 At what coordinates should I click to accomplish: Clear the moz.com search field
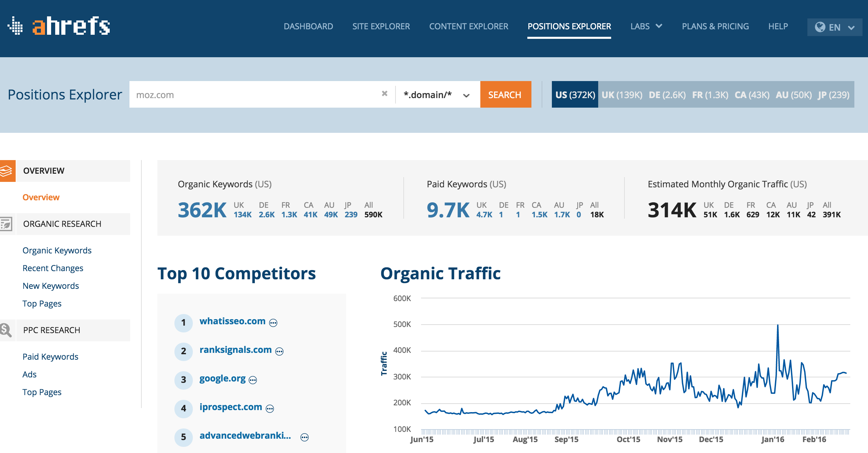(385, 94)
